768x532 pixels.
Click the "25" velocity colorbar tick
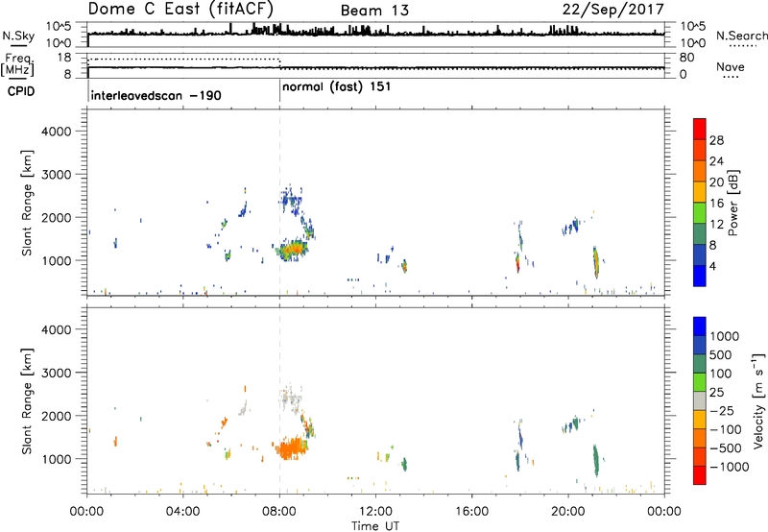pos(717,393)
